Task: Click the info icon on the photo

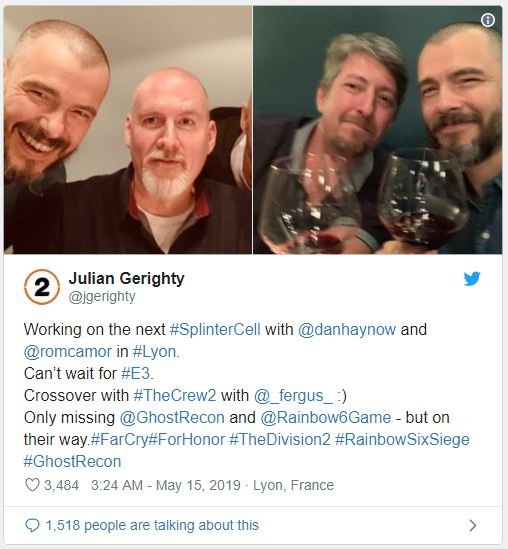Action: tap(488, 20)
